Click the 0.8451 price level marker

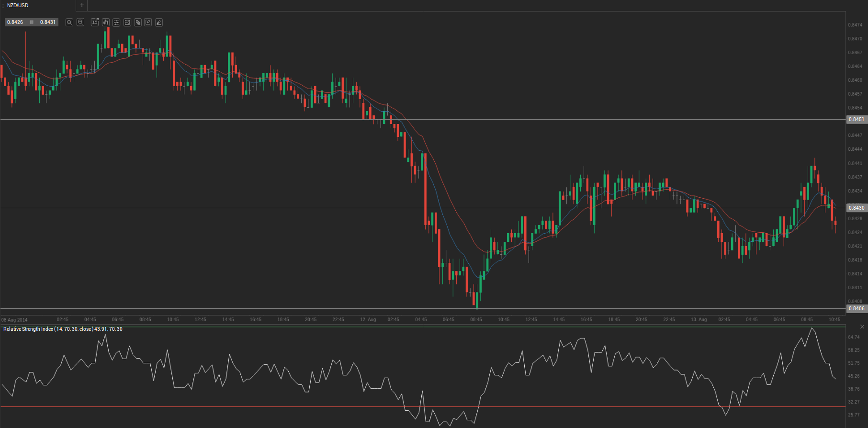point(857,120)
